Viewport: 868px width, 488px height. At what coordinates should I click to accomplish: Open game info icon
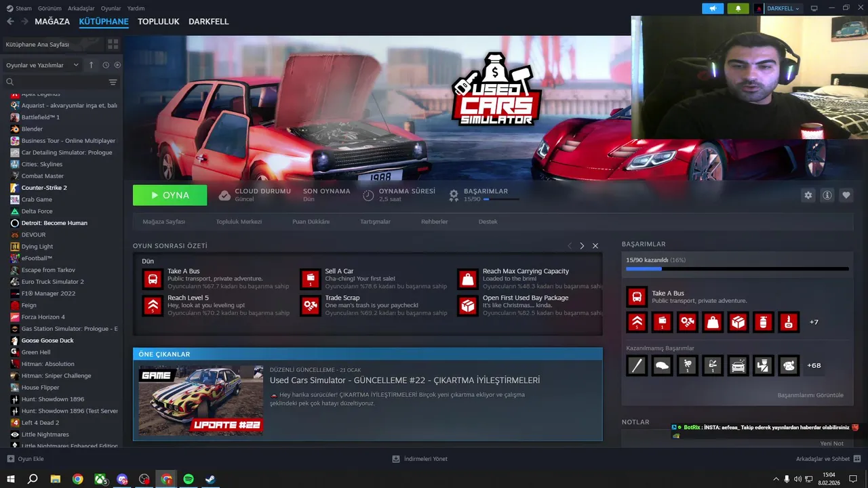point(827,195)
